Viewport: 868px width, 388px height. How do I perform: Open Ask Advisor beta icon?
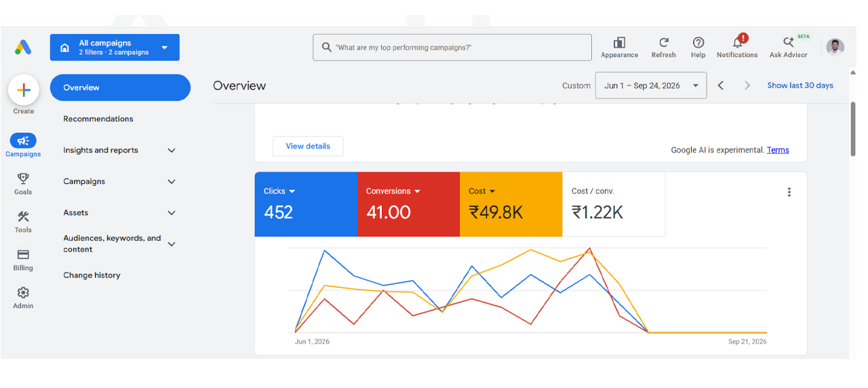789,42
